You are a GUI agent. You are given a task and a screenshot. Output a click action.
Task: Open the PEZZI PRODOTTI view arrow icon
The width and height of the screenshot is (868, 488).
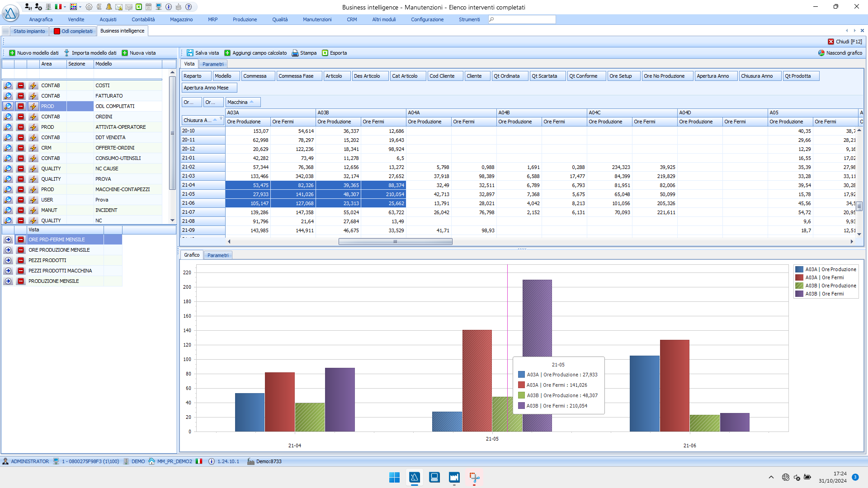click(x=8, y=260)
